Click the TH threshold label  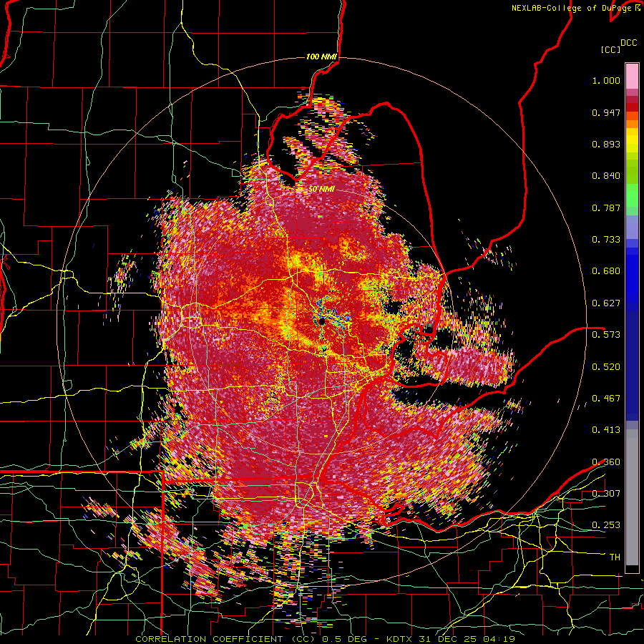(x=615, y=557)
